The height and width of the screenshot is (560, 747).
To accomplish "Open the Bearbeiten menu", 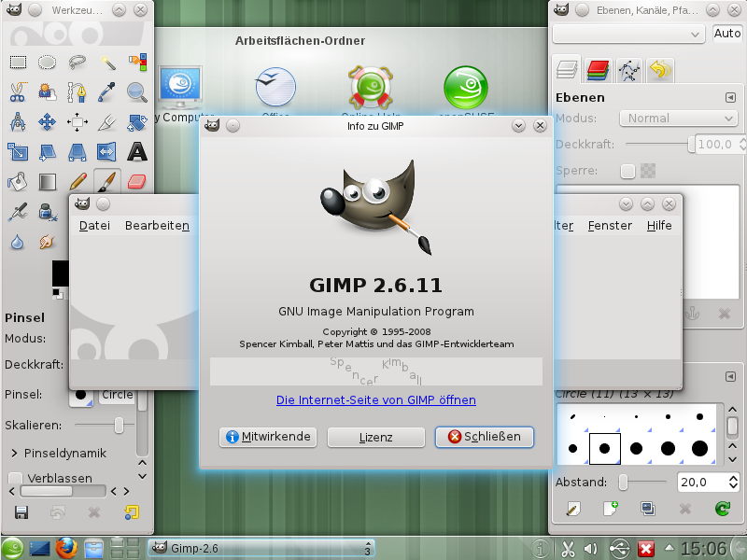I will pos(157,225).
